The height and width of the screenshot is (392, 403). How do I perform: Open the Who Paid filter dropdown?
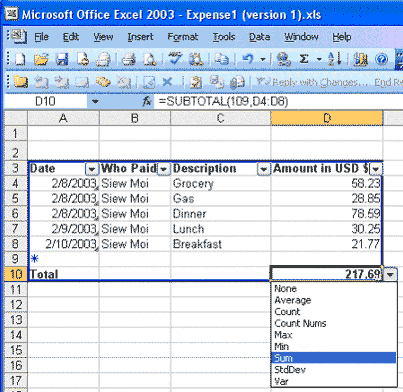pyautogui.click(x=163, y=169)
